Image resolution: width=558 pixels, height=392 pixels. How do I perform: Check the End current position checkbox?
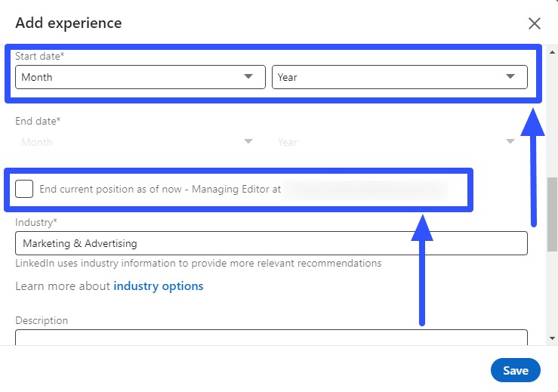click(x=24, y=189)
